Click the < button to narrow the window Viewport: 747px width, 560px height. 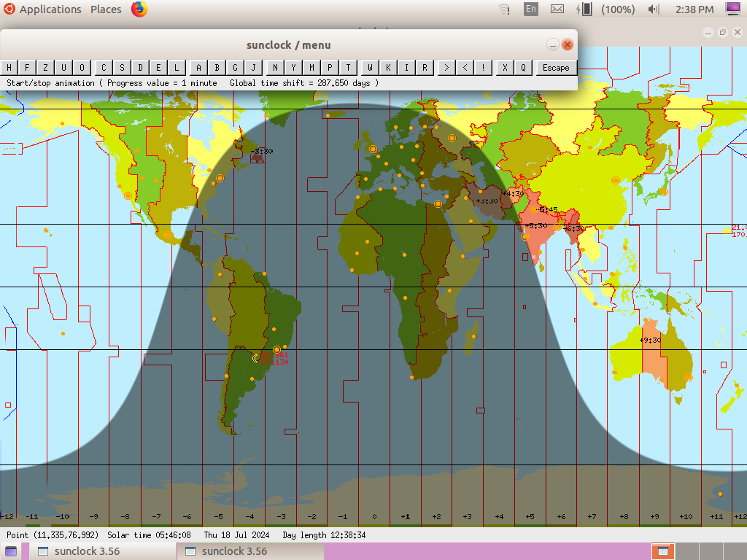[x=465, y=68]
